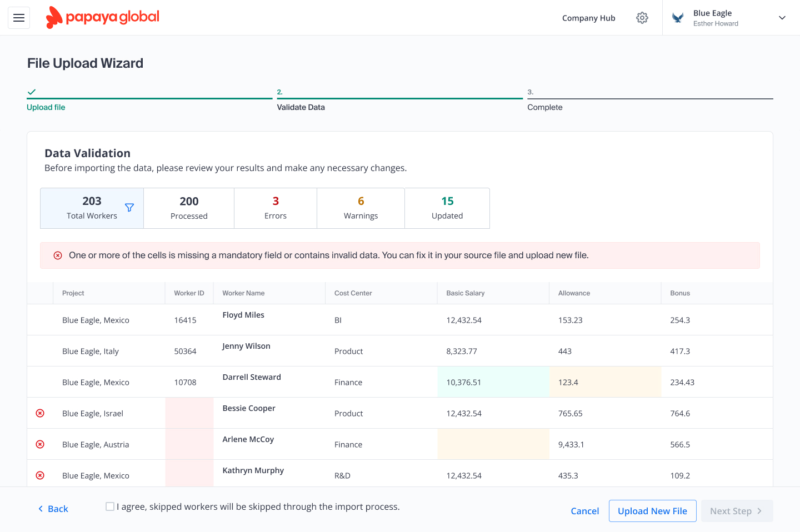Click the error icon on Kathryn Murphy's row
Image resolution: width=800 pixels, height=532 pixels.
[39, 475]
